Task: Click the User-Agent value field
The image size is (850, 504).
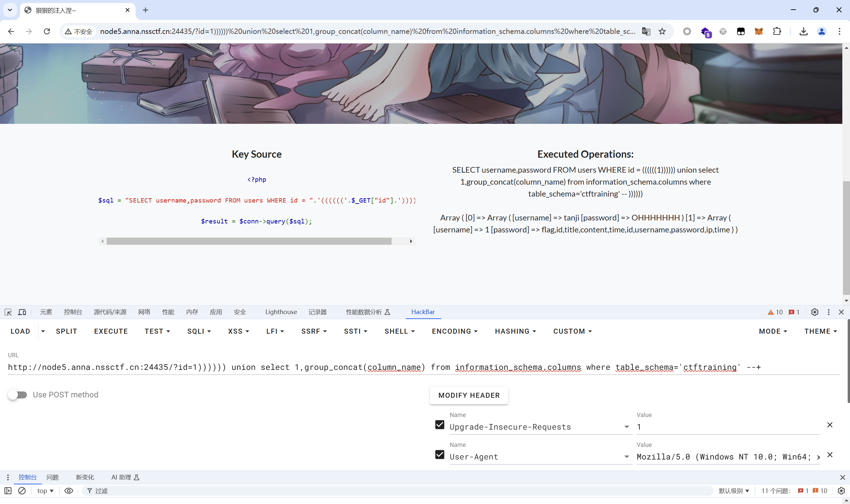Action: tap(728, 457)
